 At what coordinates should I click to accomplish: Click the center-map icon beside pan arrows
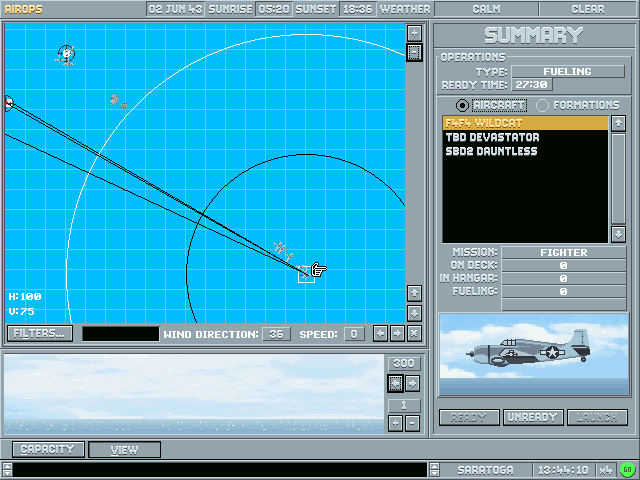(414, 334)
